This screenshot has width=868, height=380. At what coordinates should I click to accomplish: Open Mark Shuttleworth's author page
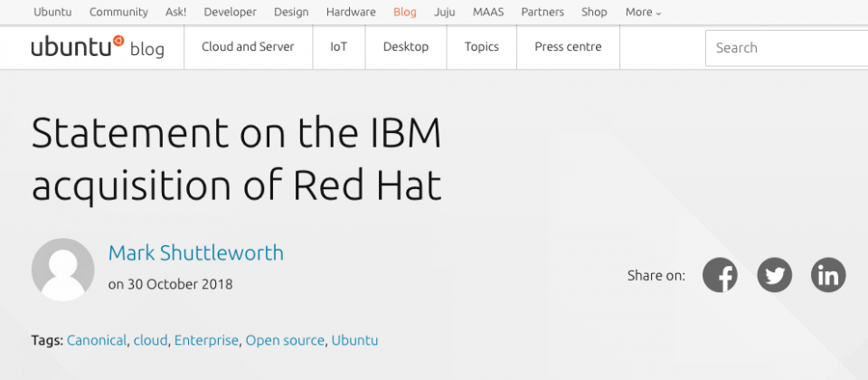tap(196, 252)
